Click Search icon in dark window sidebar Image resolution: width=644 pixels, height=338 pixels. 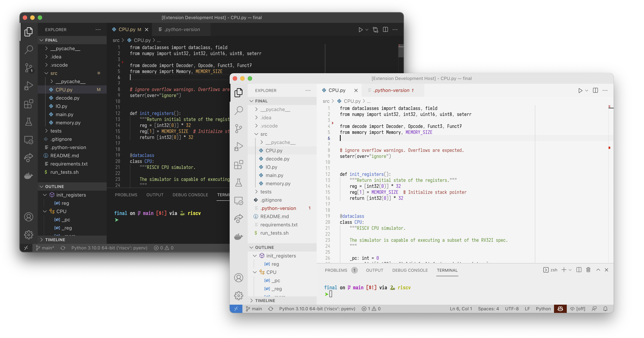point(28,49)
